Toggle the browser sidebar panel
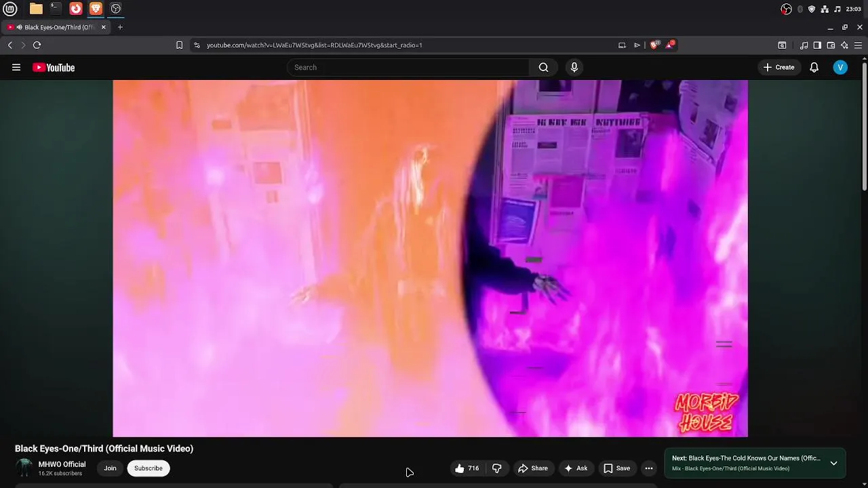Screen dimensions: 868x488 [x=817, y=45]
